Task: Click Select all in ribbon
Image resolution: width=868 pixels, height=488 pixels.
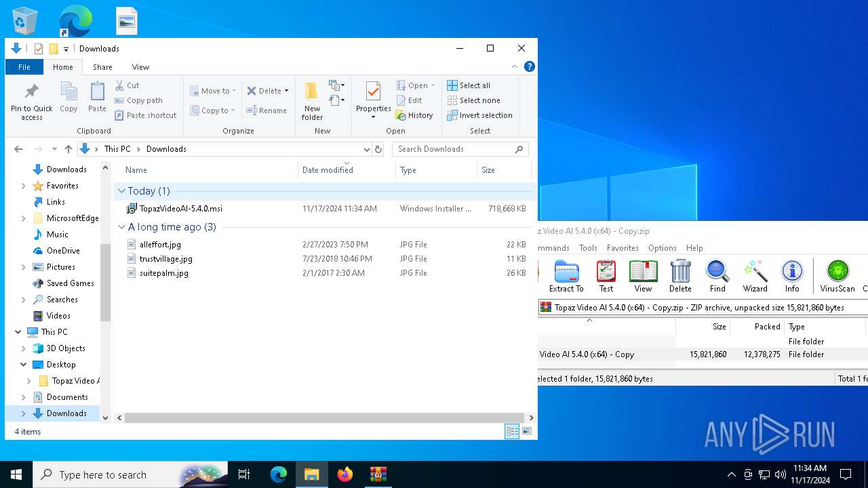Action: (468, 85)
